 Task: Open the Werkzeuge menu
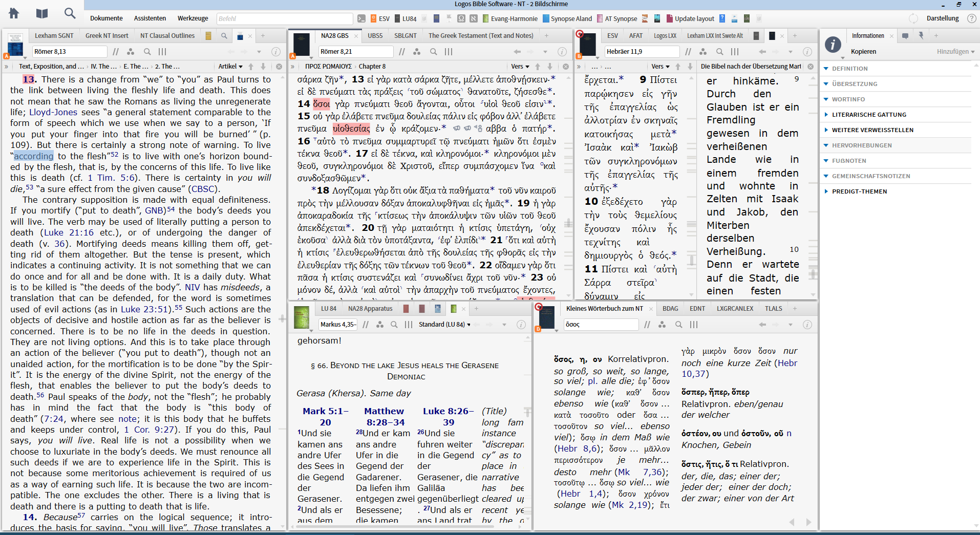(x=192, y=18)
